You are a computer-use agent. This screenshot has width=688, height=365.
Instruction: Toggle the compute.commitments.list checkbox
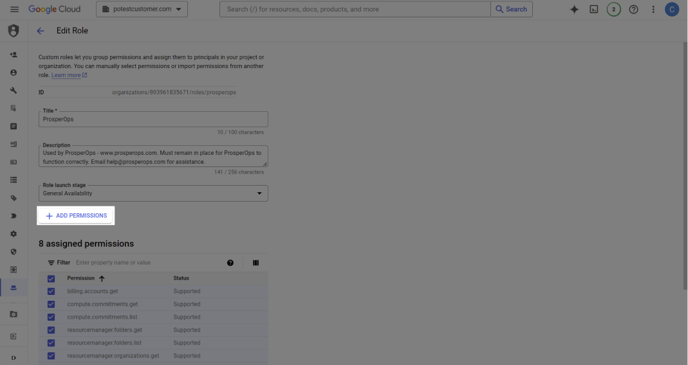point(51,317)
